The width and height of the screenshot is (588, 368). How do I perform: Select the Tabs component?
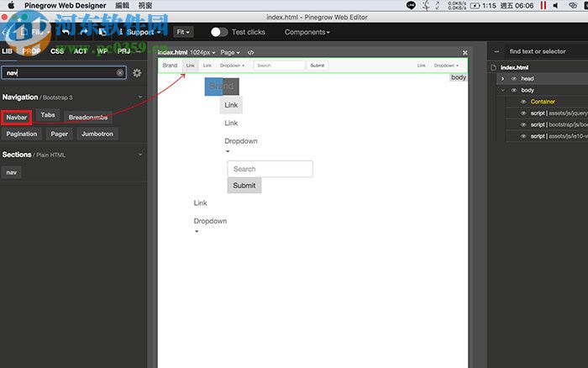(48, 115)
